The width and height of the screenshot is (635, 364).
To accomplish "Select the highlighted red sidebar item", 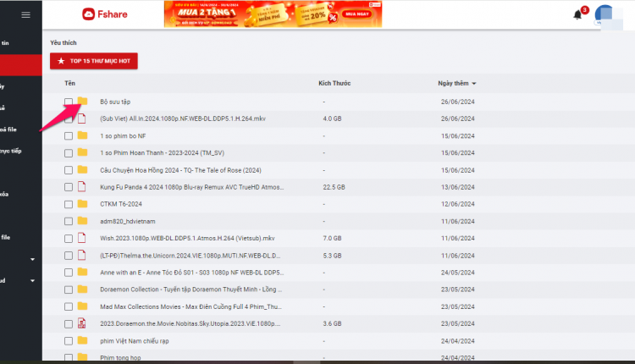I will click(21, 65).
